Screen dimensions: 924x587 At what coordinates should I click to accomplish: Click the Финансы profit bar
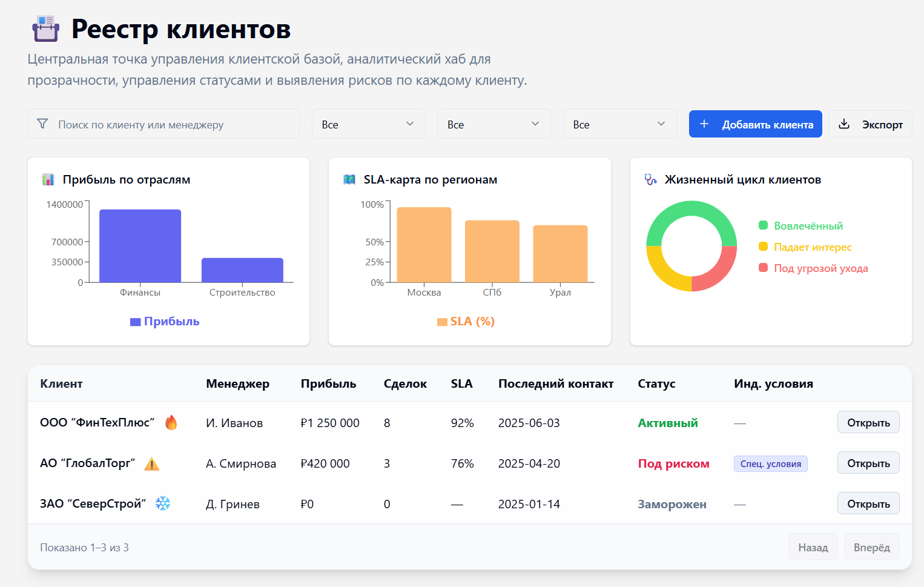140,246
